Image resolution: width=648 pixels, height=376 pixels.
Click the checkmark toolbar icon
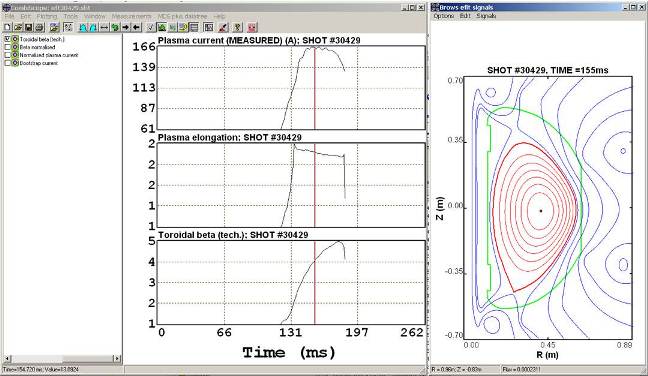pyautogui.click(x=151, y=27)
